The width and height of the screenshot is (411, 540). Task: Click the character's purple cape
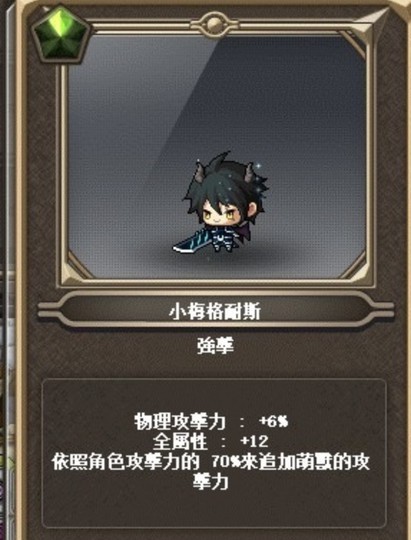point(245,229)
